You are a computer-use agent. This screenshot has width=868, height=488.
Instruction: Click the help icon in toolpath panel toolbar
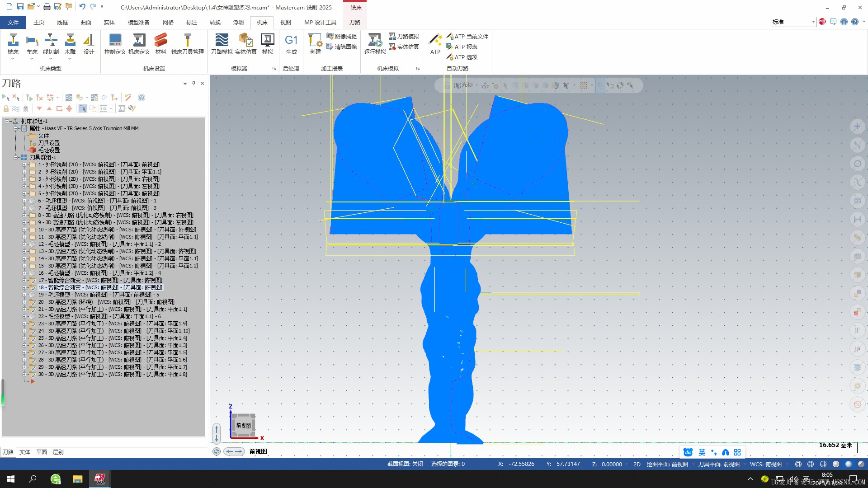coord(142,98)
